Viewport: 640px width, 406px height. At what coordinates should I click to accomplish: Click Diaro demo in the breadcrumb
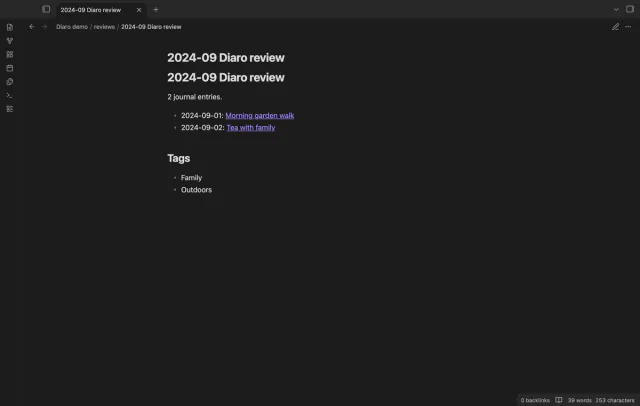(72, 27)
